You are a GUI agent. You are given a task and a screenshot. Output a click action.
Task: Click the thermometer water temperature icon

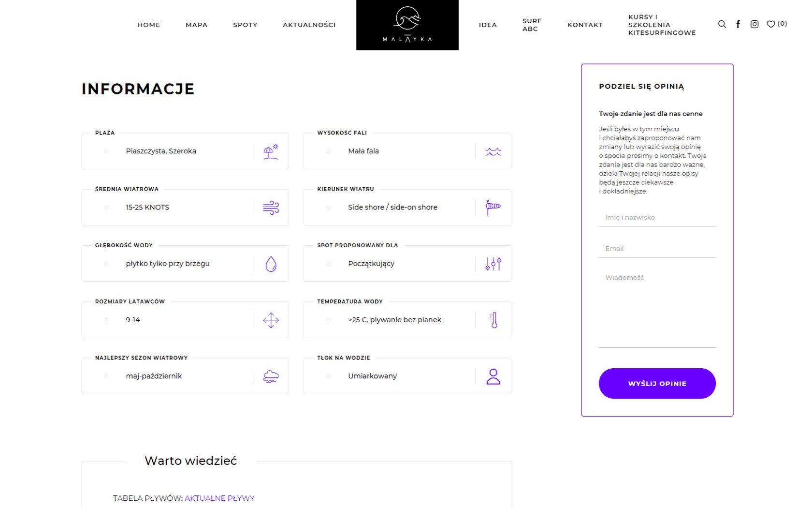tap(493, 320)
